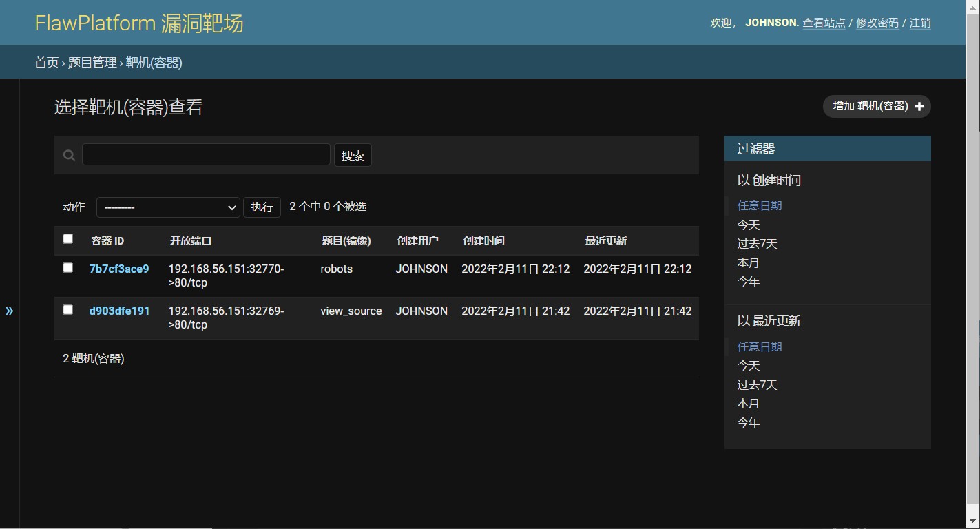The image size is (980, 529).
Task: Click the scrollbar up arrow
Action: 972,6
